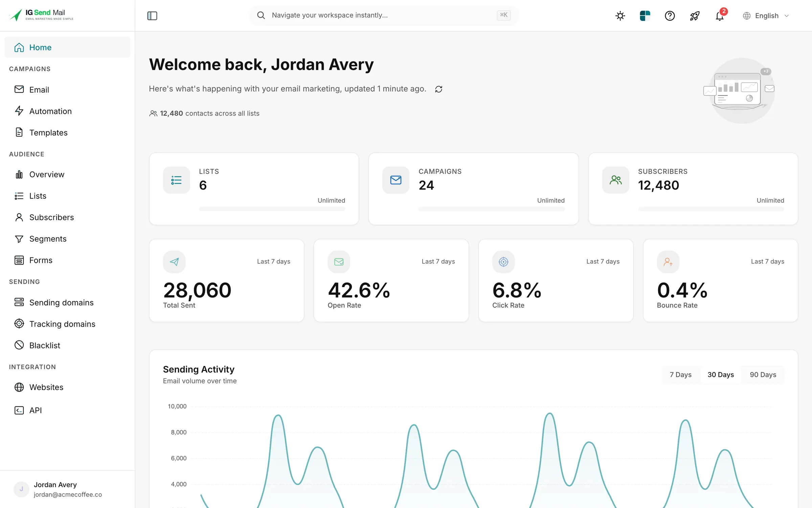Click the Bounce Rate user icon
The image size is (812, 508).
pos(668,262)
